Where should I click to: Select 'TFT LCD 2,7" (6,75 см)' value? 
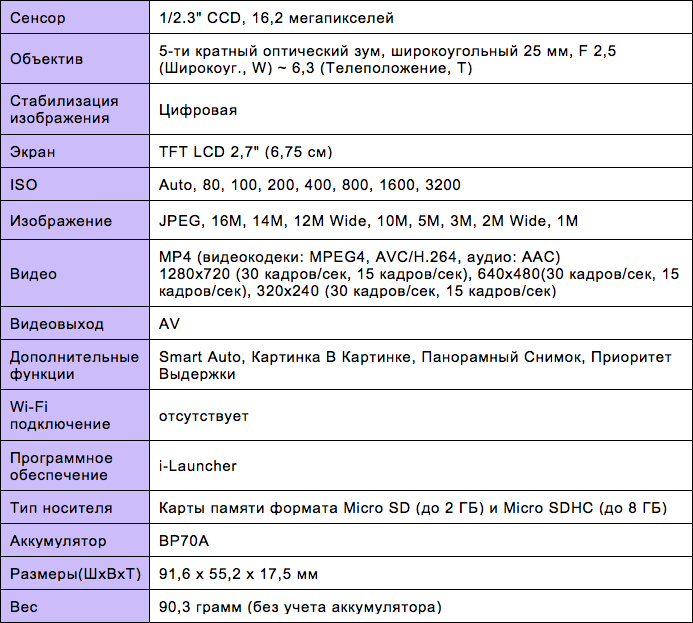tap(245, 152)
